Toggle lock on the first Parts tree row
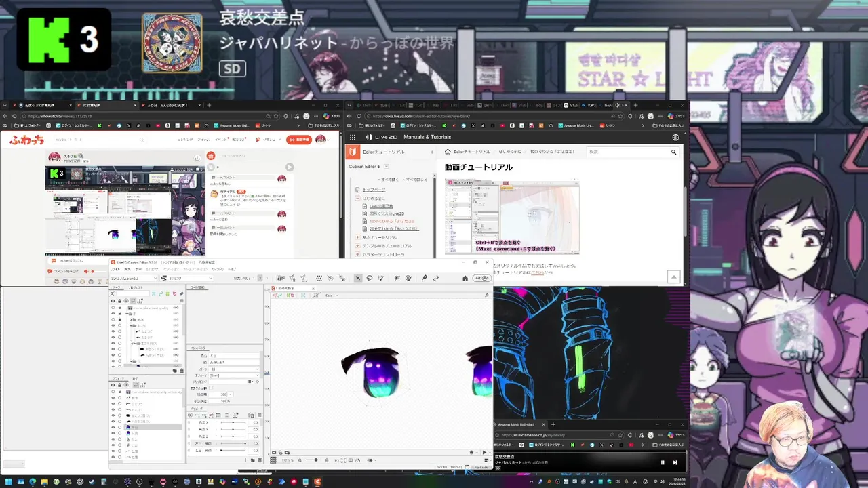 [x=119, y=308]
